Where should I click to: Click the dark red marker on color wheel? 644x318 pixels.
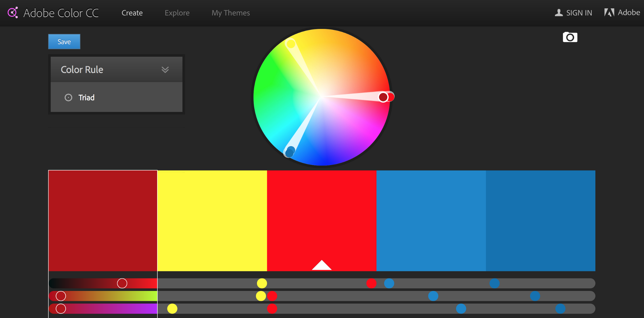383,97
